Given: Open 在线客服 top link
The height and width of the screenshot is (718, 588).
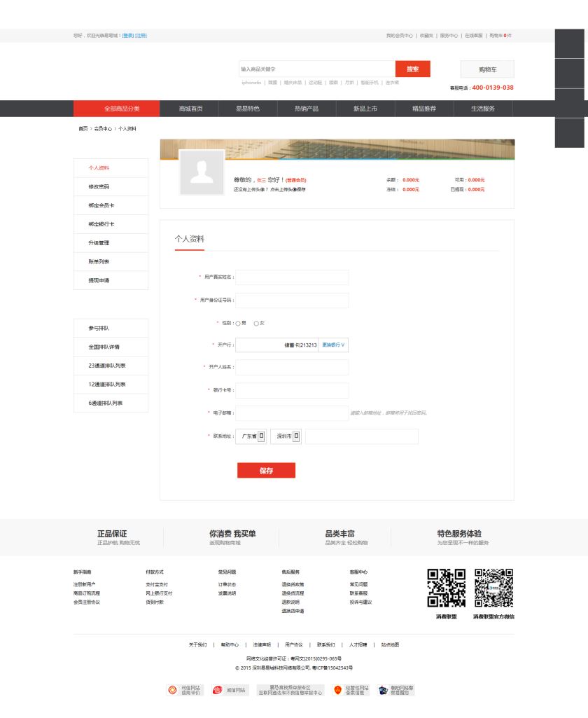Looking at the screenshot, I should point(474,36).
